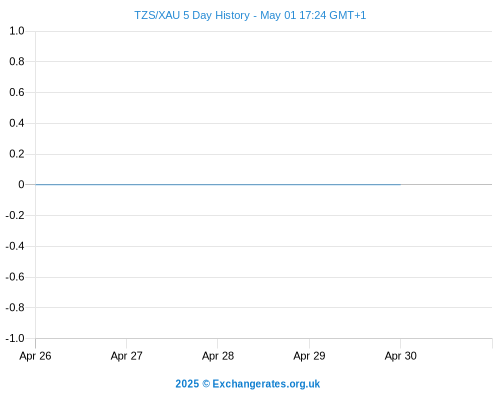Click the May 01 17:24 GMT+1 timestamp
The width and height of the screenshot is (495, 400).
(313, 16)
